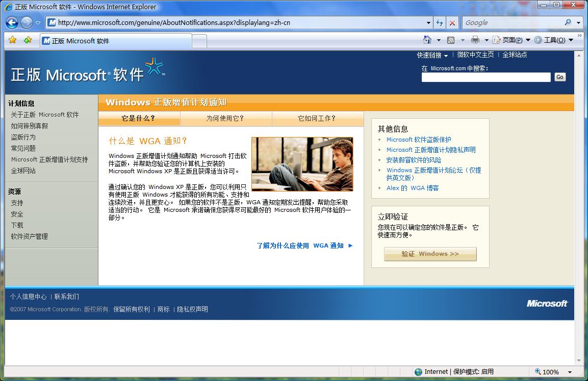Select the 它如何工作? tab
The width and height of the screenshot is (588, 381).
(317, 118)
